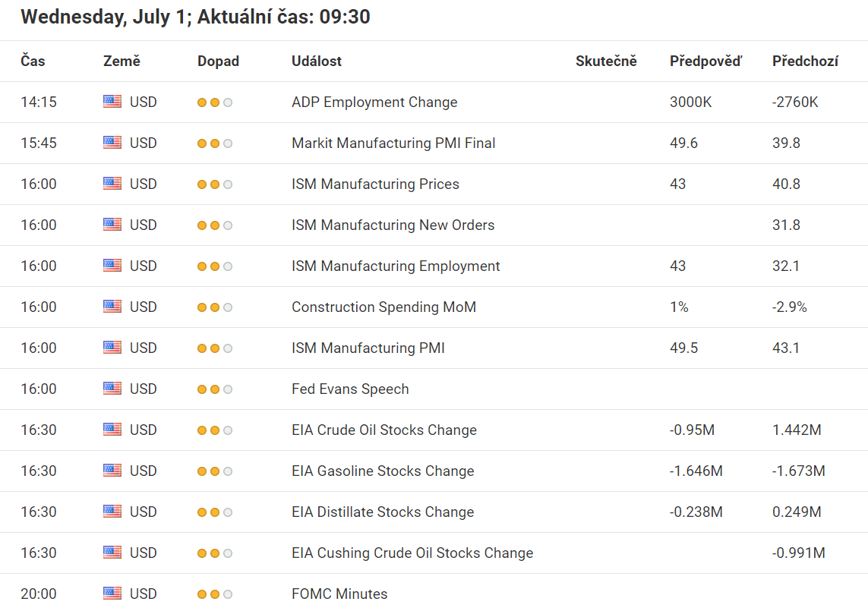Click the Dopad column header
868x611 pixels.
click(x=218, y=61)
